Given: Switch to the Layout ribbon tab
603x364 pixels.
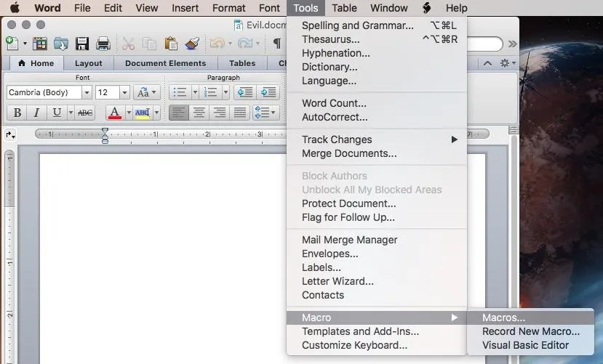Looking at the screenshot, I should (x=89, y=63).
